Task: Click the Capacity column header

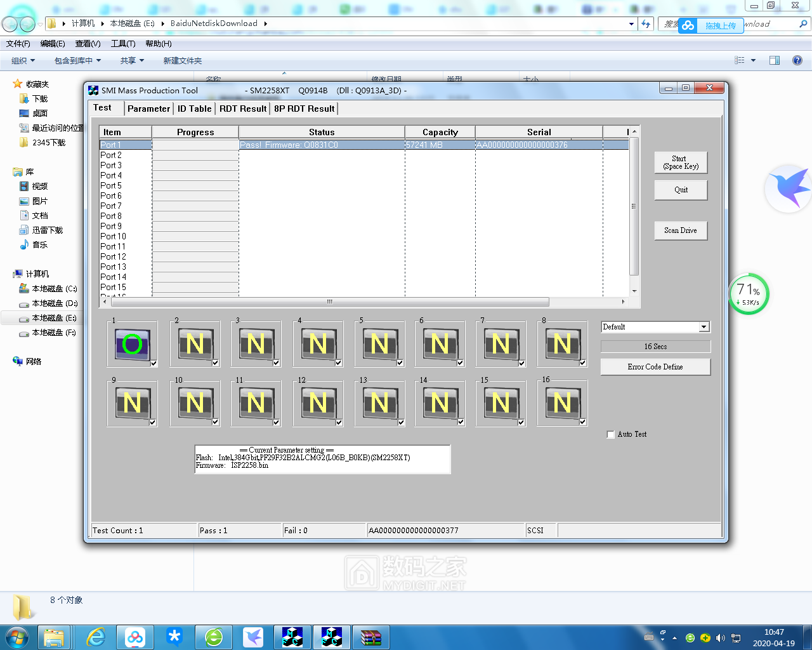Action: point(440,132)
